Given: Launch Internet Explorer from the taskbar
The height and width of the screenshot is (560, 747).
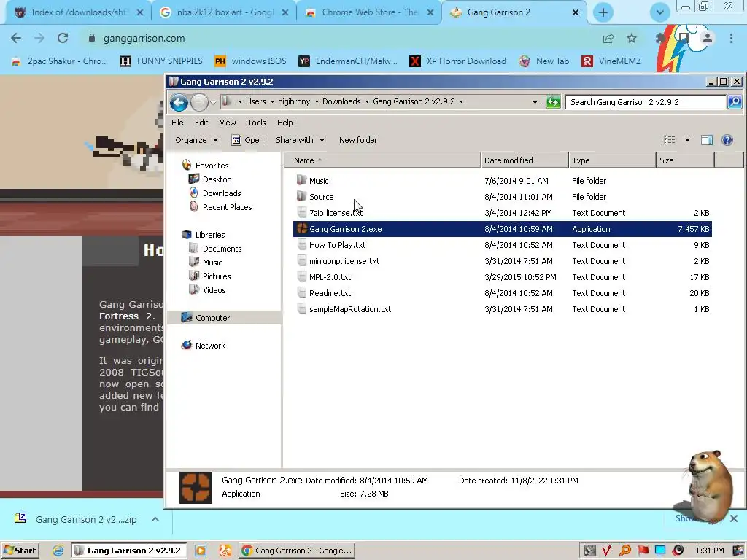Looking at the screenshot, I should point(58,551).
